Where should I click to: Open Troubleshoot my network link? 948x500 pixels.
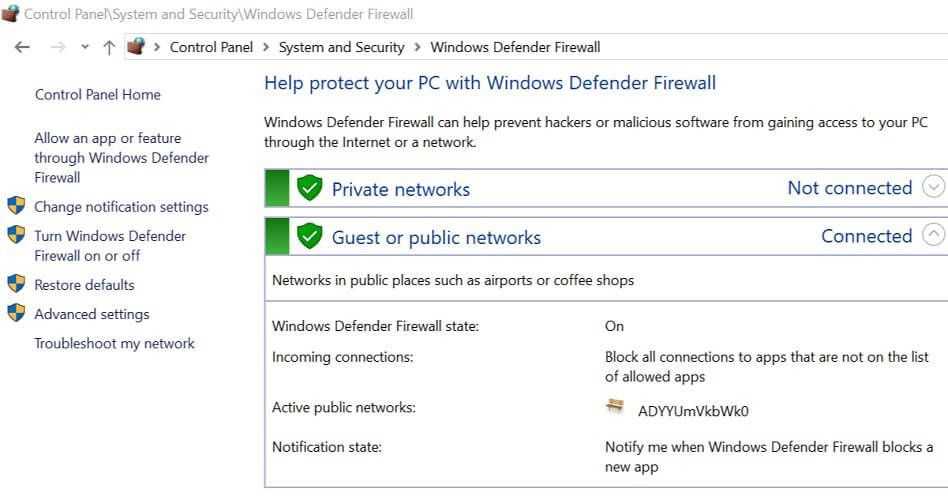(x=114, y=343)
